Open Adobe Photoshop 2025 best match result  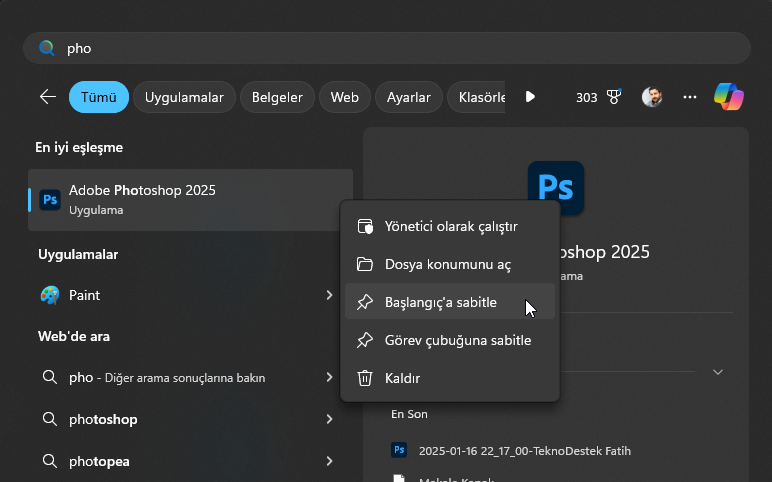tap(191, 200)
